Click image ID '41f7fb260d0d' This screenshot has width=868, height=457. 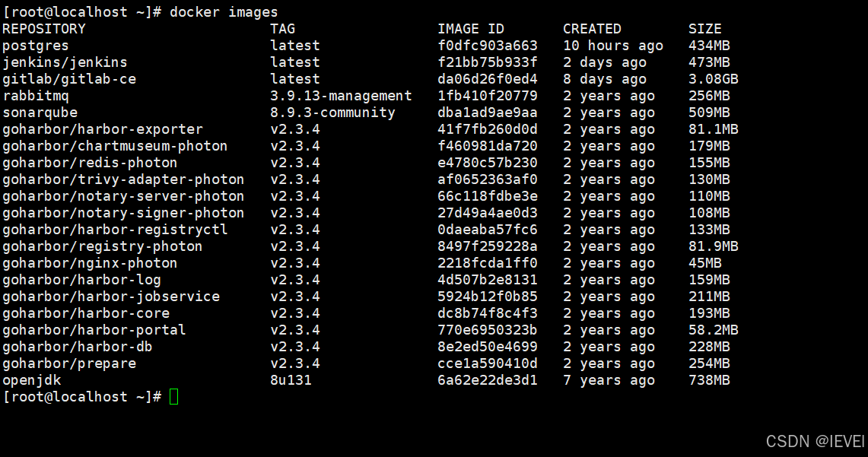(488, 129)
